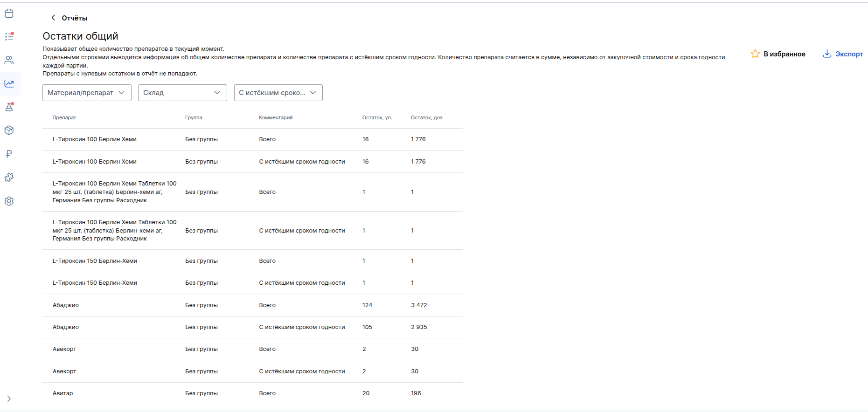Click value 124 in Абаджио row
This screenshot has height=412, width=868.
click(368, 305)
